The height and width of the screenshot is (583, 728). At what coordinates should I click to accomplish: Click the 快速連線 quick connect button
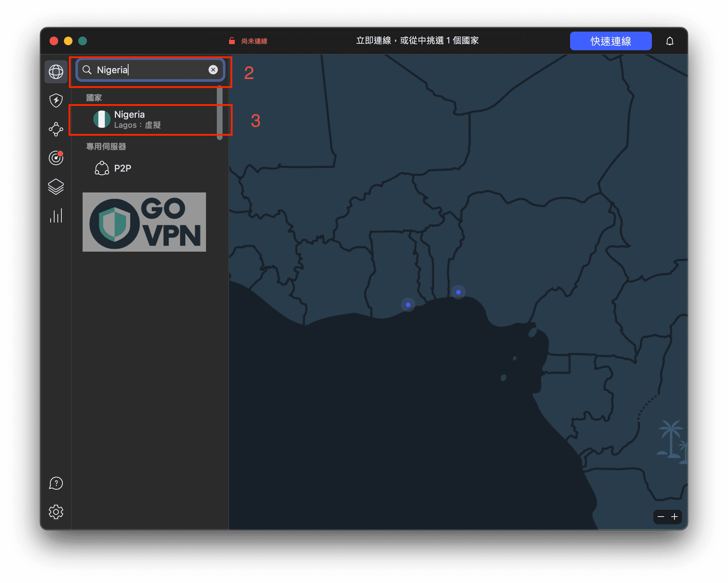611,41
